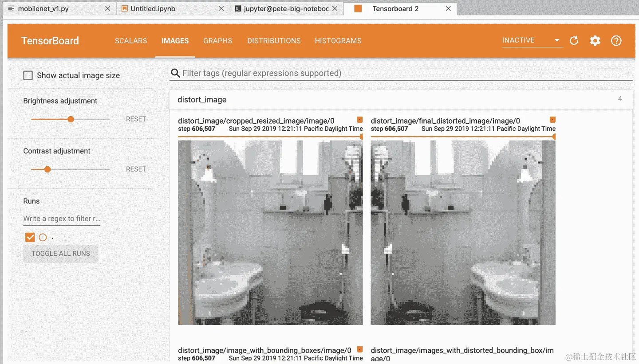Image resolution: width=639 pixels, height=364 pixels.
Task: Click the Runs heading
Action: [x=32, y=201]
